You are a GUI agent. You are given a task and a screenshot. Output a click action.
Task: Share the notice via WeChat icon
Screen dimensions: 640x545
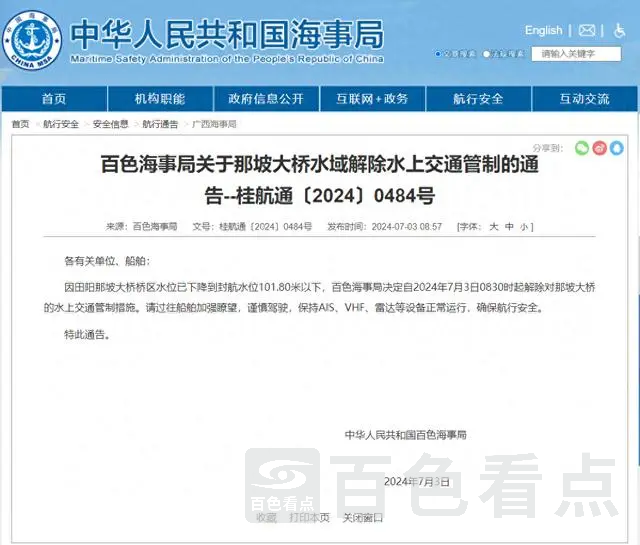[582, 148]
